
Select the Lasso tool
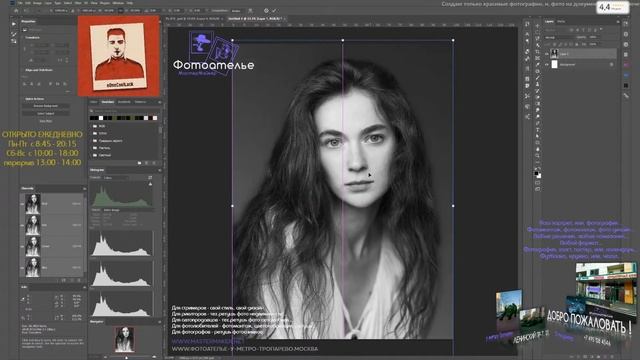538,38
